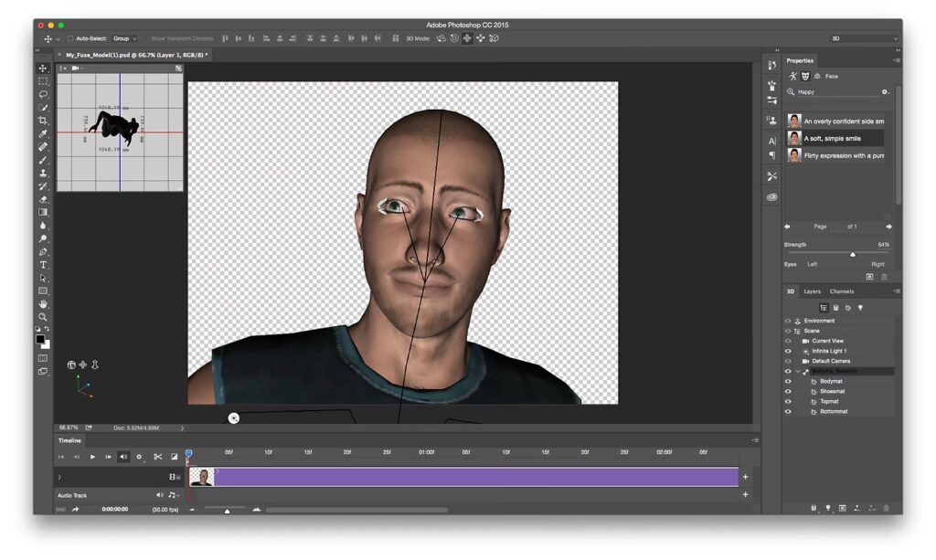
Task: Switch to the Channels tab
Action: click(x=842, y=291)
